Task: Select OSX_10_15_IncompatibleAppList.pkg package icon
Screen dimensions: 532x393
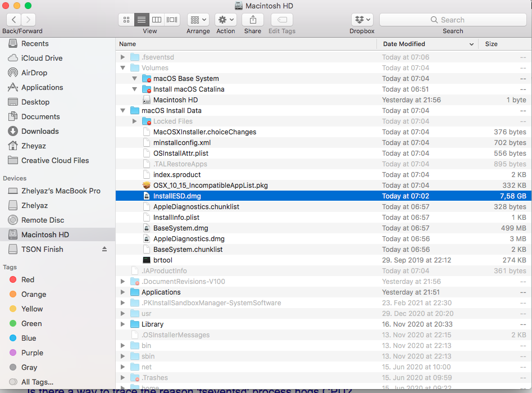Action: [146, 185]
